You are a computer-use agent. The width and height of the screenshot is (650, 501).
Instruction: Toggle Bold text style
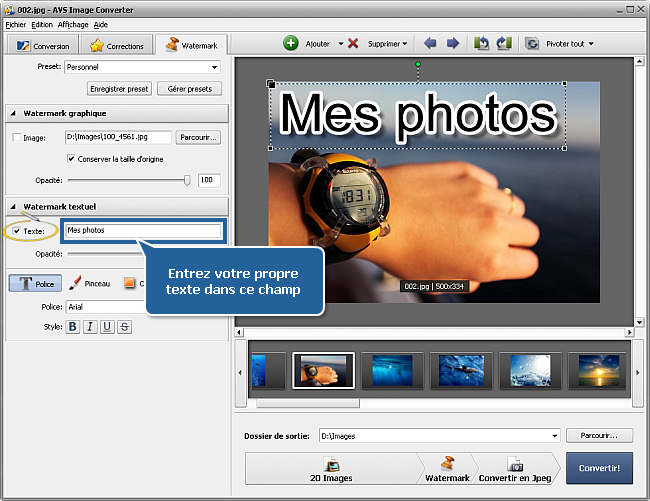point(73,326)
